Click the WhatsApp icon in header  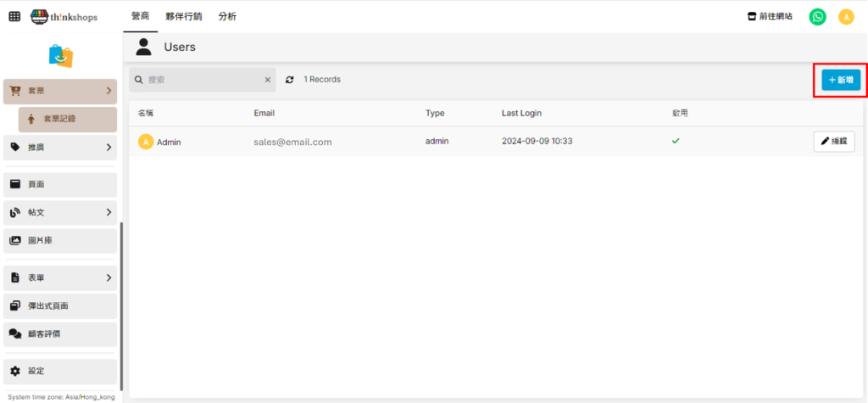point(817,16)
